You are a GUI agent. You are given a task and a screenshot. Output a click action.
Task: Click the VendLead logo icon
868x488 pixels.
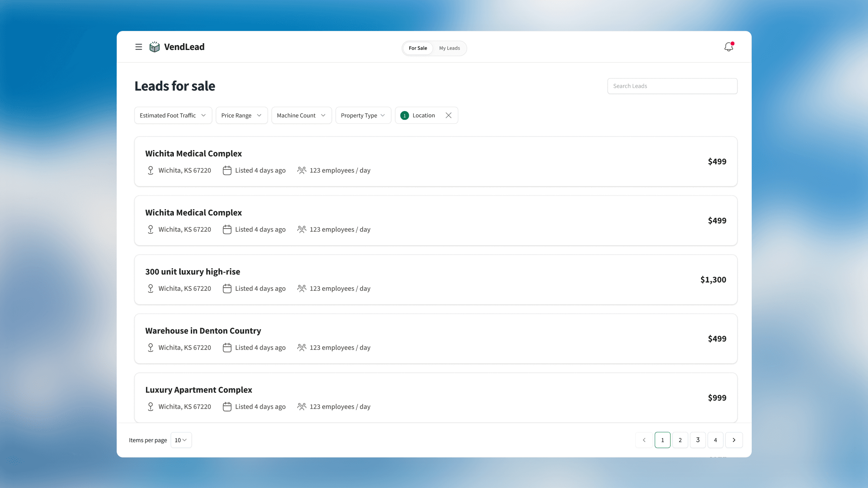point(154,46)
